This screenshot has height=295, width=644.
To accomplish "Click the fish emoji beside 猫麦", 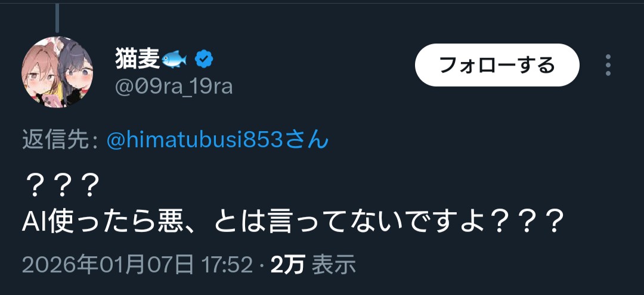I will [x=174, y=60].
